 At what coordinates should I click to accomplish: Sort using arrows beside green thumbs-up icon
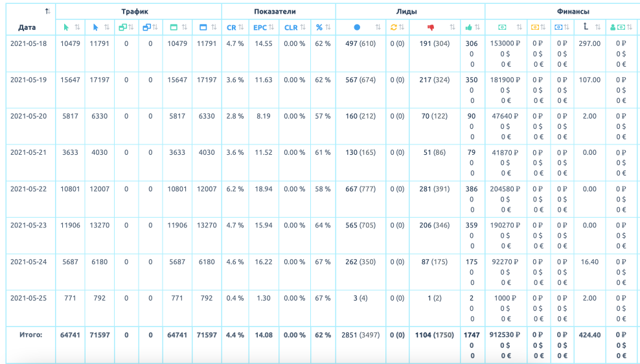477,27
